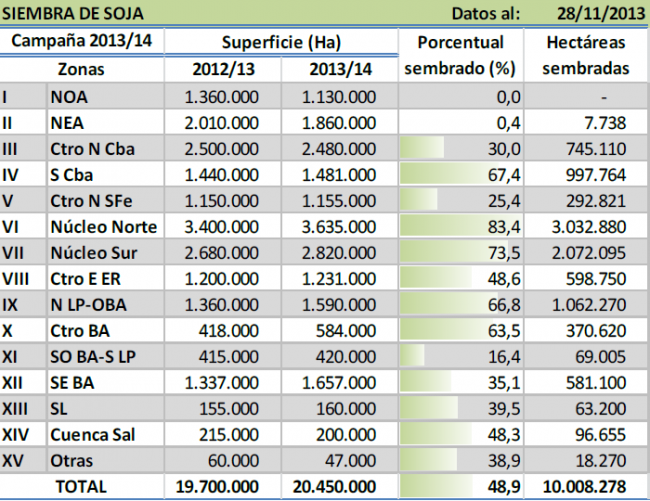
Task: Click the Zonas column header
Action: 83,70
